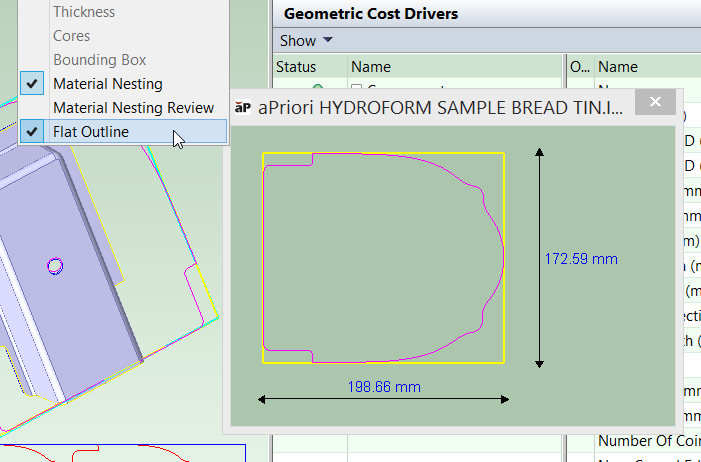Uncheck the Material Nesting menu option
Image resolution: width=701 pixels, height=462 pixels.
[107, 84]
